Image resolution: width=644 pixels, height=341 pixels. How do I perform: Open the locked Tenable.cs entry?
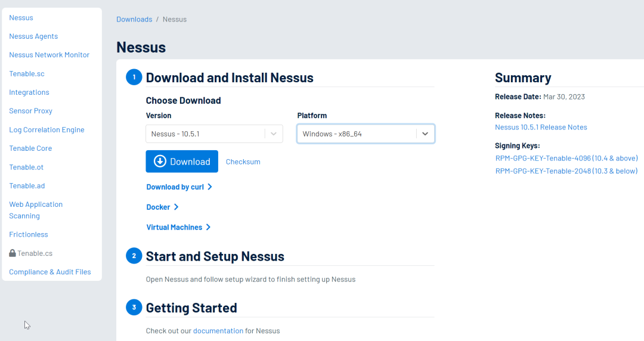[x=35, y=253]
